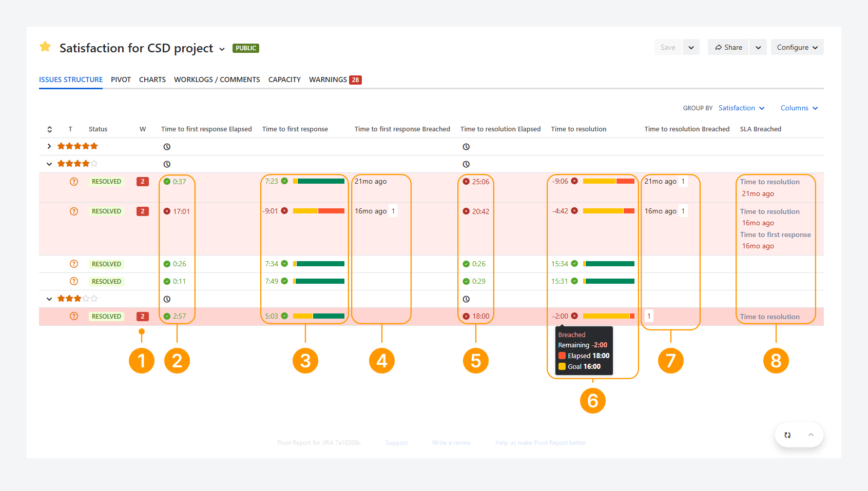Click the RESOLVED status in the 0:37 row
The image size is (868, 491).
tap(106, 182)
